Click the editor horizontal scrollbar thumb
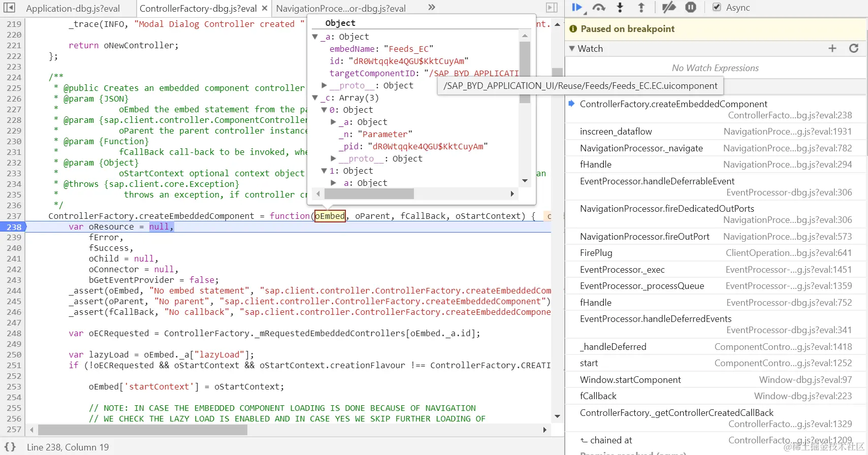Screen dimensions: 868x455 coord(143,430)
